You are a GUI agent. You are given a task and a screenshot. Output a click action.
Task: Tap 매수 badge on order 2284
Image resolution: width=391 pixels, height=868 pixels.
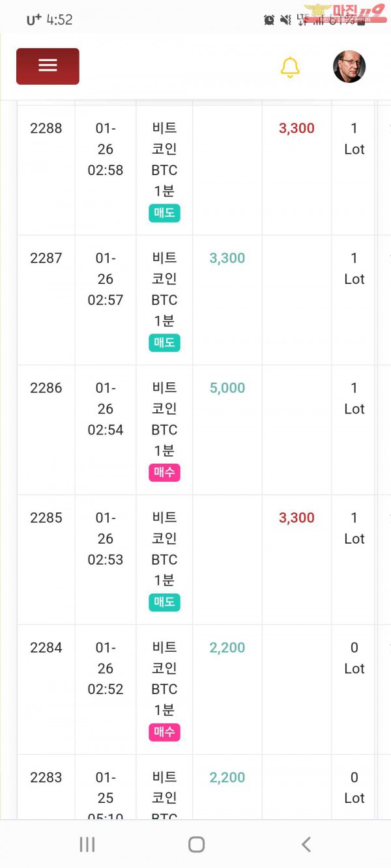(x=164, y=731)
